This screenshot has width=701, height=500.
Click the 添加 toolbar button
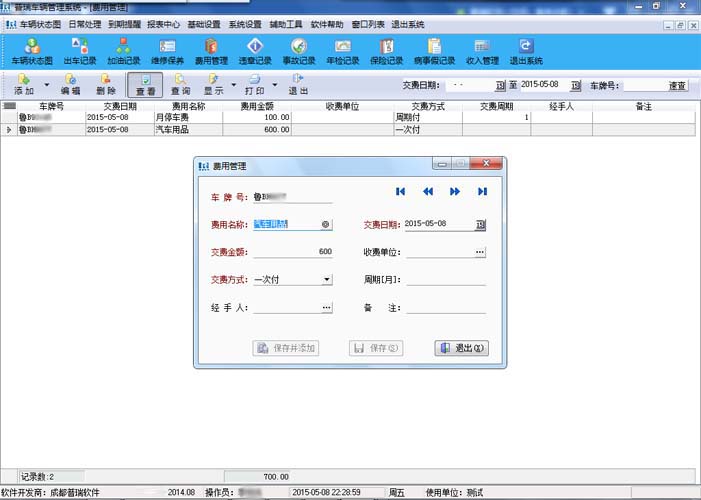(x=24, y=85)
